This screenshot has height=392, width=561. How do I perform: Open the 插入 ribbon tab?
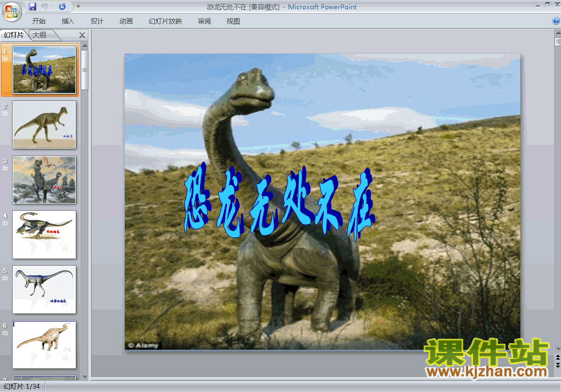click(x=68, y=21)
